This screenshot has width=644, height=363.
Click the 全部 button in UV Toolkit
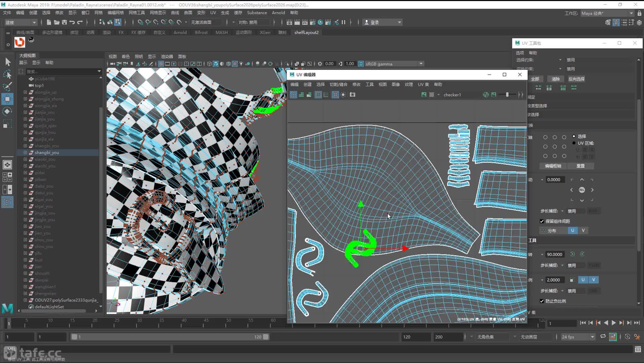535,79
